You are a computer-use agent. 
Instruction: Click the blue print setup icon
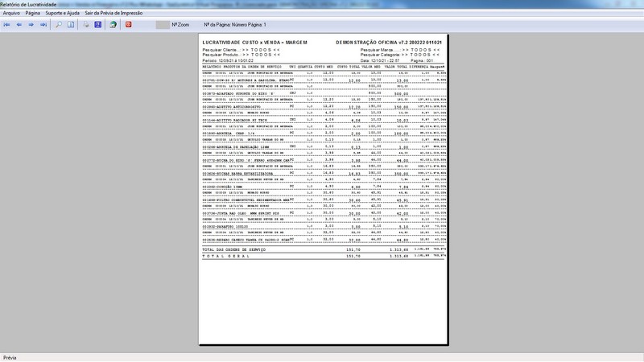tap(97, 25)
